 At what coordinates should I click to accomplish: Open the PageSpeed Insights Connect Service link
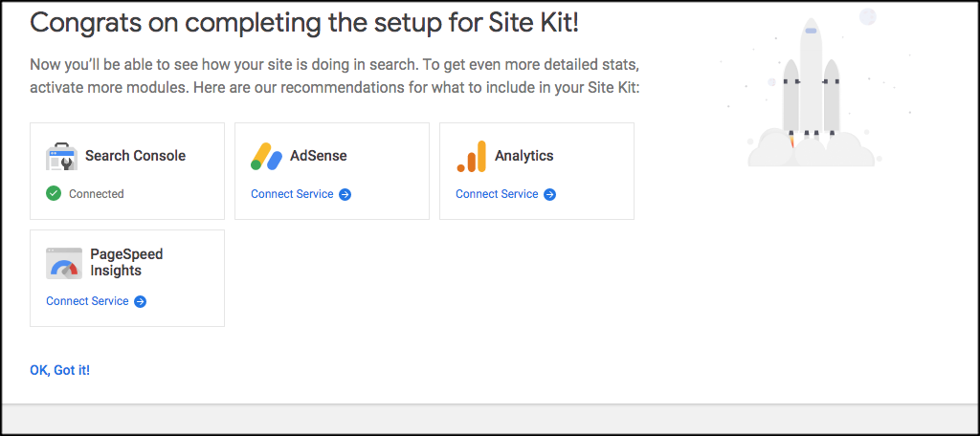pos(87,301)
